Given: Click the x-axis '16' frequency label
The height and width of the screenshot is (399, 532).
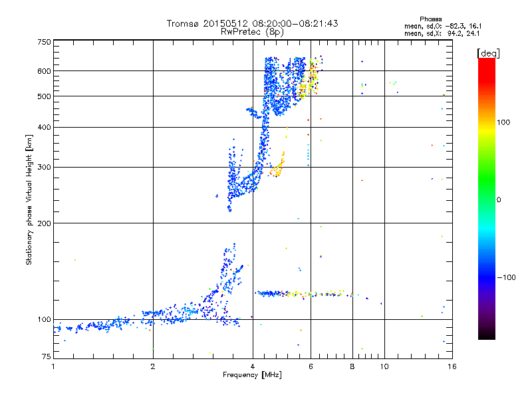Looking at the screenshot, I should (452, 366).
